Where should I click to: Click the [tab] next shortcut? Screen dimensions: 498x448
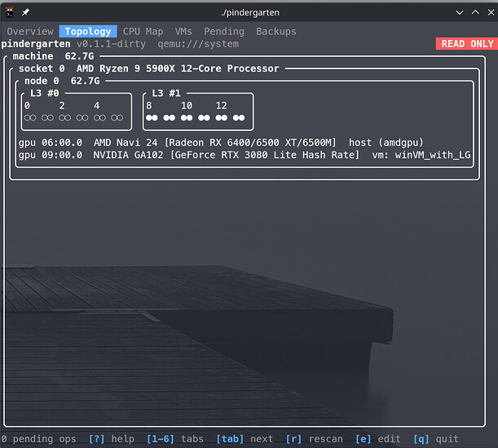coord(245,439)
